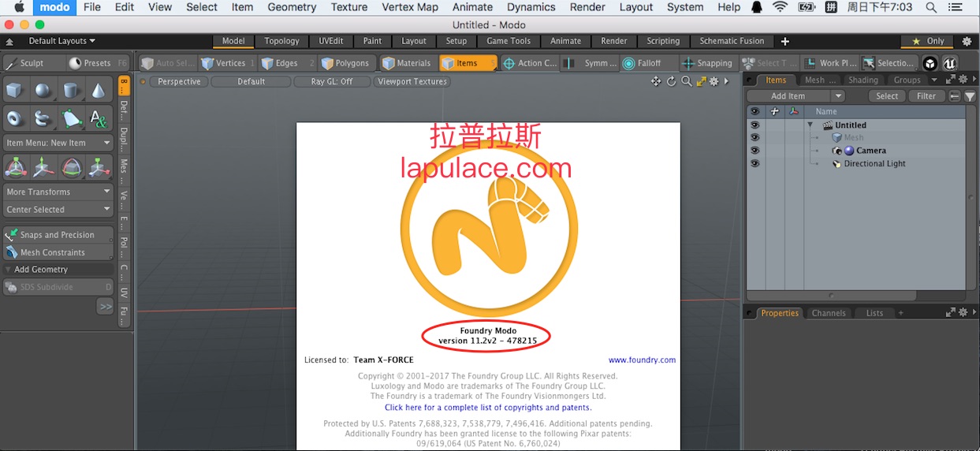
Task: Select the Directional Light item
Action: (874, 164)
